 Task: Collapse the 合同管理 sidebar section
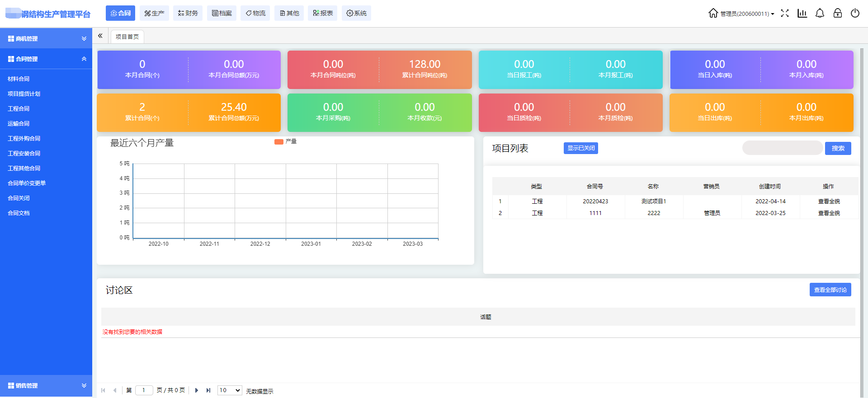(46, 59)
